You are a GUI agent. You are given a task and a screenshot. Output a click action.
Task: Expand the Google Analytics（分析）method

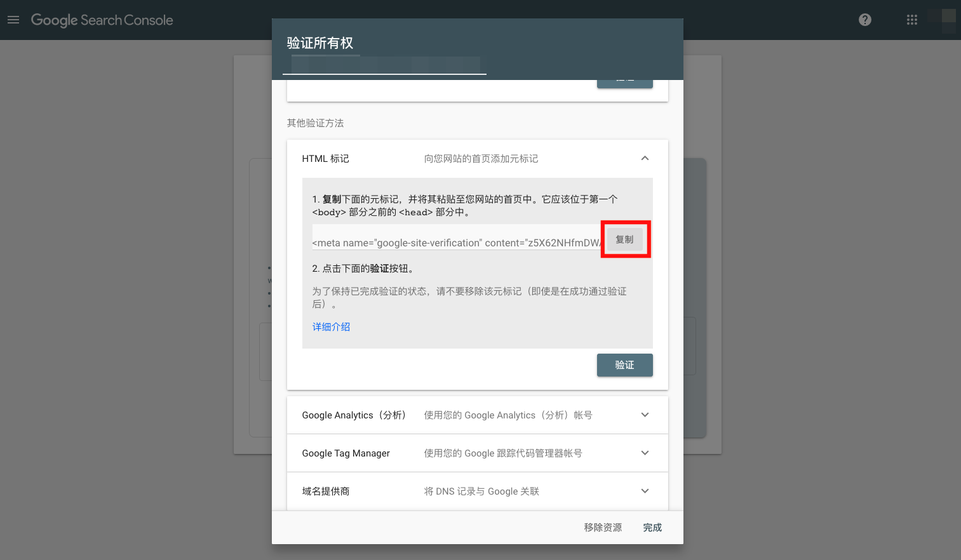coord(645,415)
